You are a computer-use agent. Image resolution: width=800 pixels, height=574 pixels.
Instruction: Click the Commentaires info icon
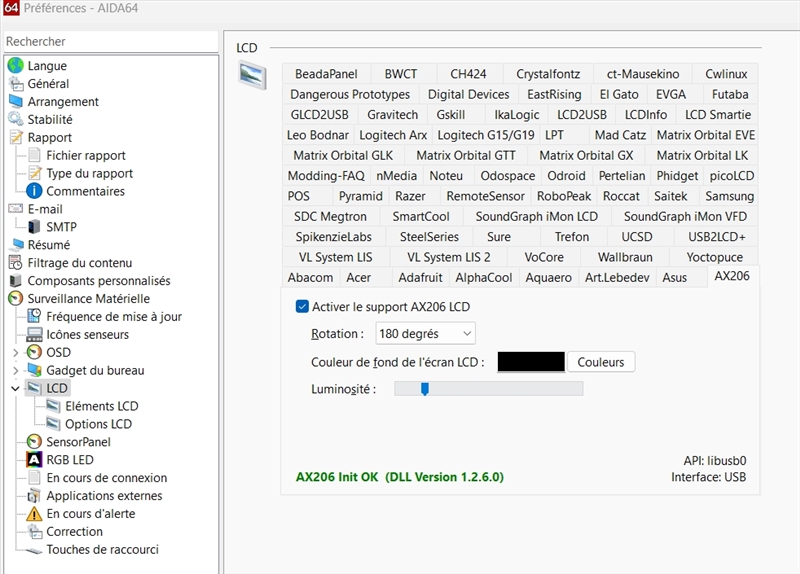coord(34,191)
